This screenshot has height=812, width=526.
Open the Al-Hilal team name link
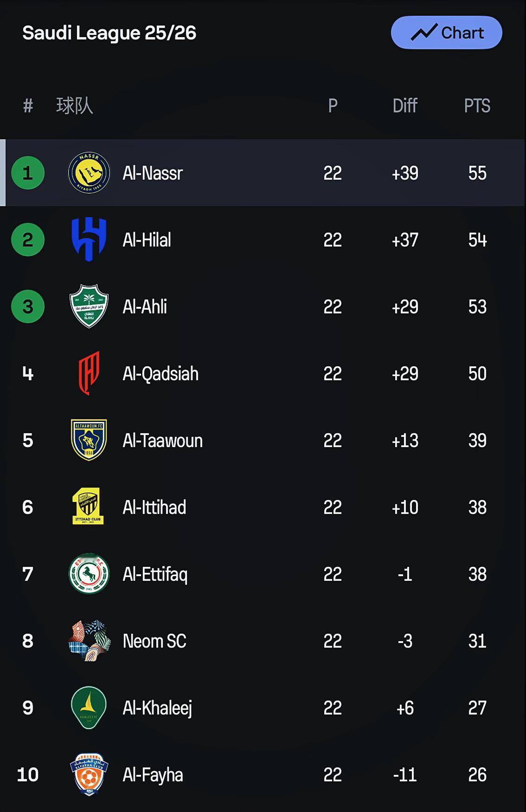[147, 240]
